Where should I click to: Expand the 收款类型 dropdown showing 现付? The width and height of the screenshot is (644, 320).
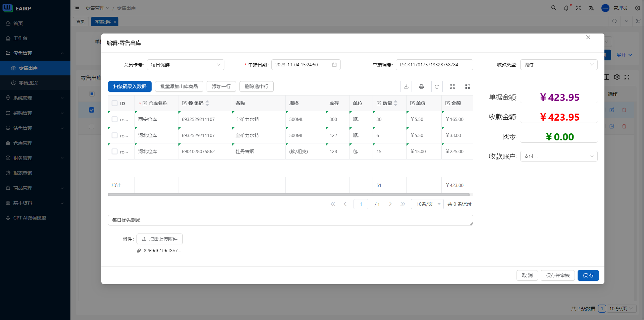558,65
